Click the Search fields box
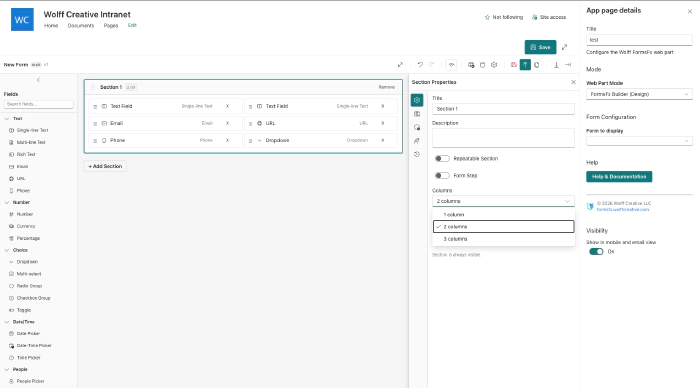700x388 pixels. (39, 104)
